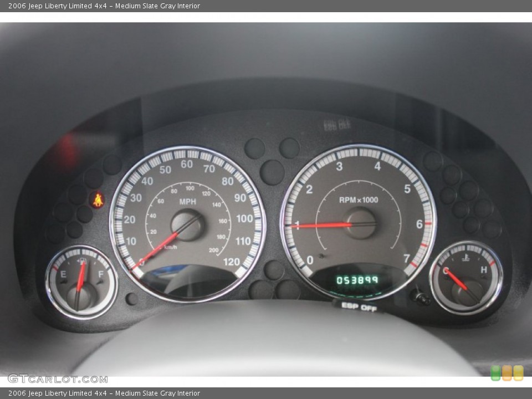Click the orange square at bottom right

click(507, 373)
